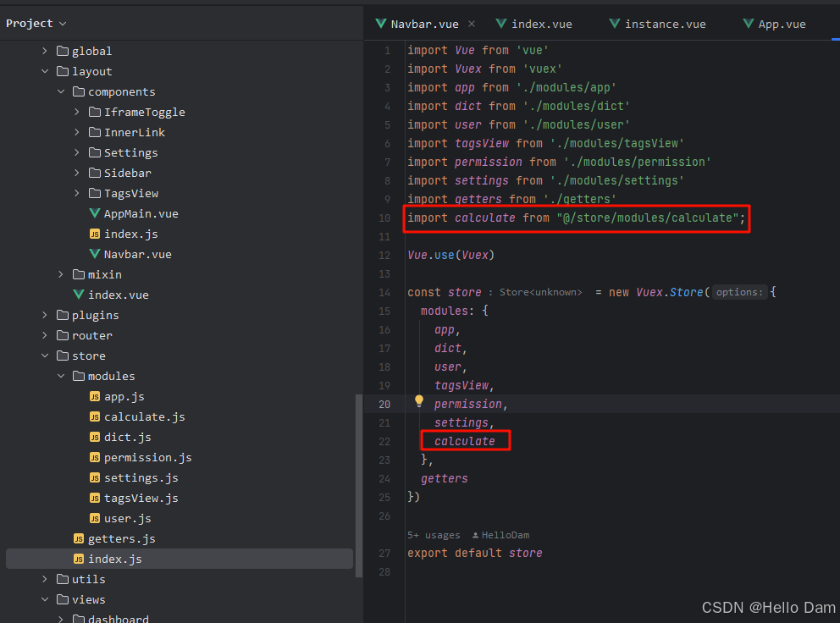Select getters.js in project tree
Screen dimensions: 840x623
pyautogui.click(x=122, y=539)
